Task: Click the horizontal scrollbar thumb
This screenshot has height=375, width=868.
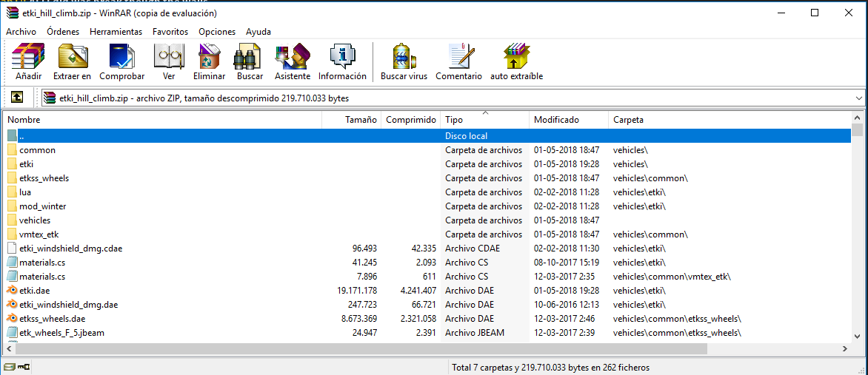Action: [361, 349]
